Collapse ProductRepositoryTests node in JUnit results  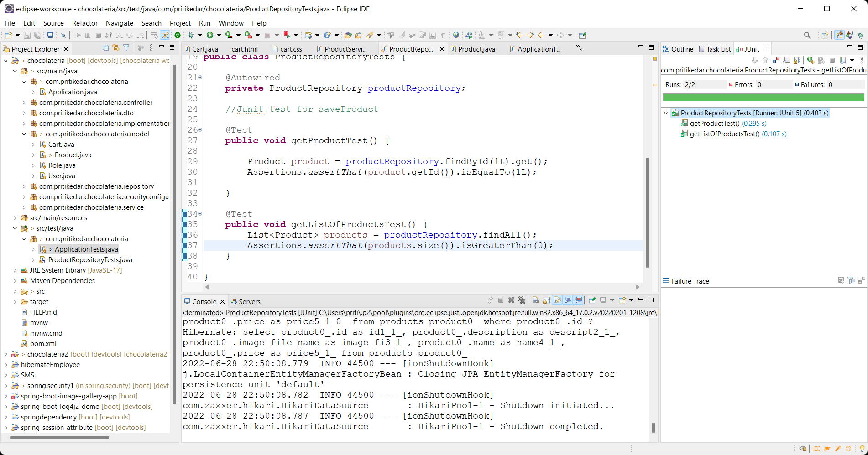(x=666, y=113)
